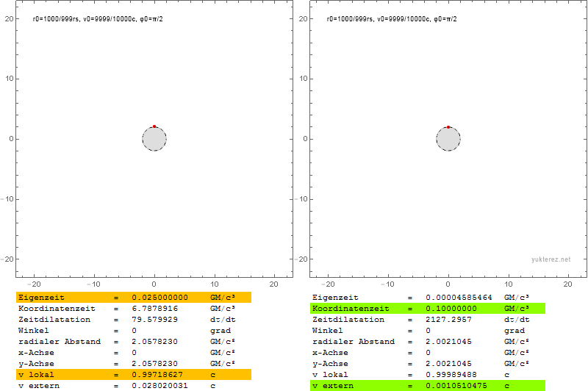
Task: Select the gray black hole circle in left plot
Action: point(154,140)
